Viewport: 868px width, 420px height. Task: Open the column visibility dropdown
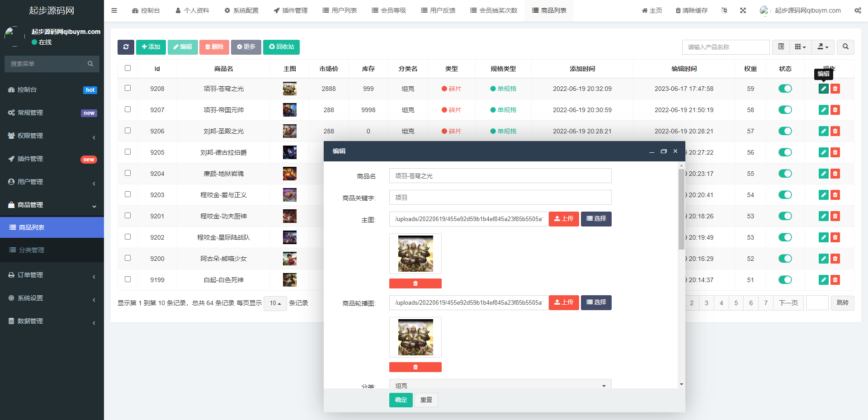800,47
